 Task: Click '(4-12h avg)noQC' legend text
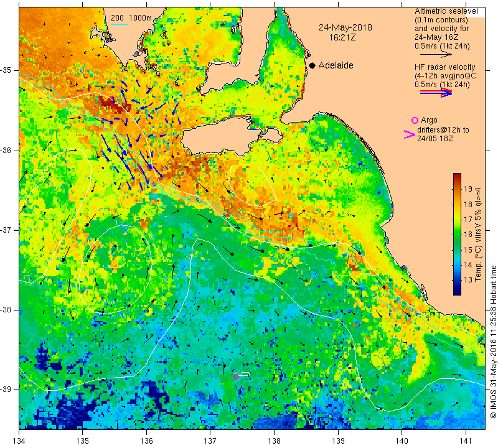(x=445, y=76)
